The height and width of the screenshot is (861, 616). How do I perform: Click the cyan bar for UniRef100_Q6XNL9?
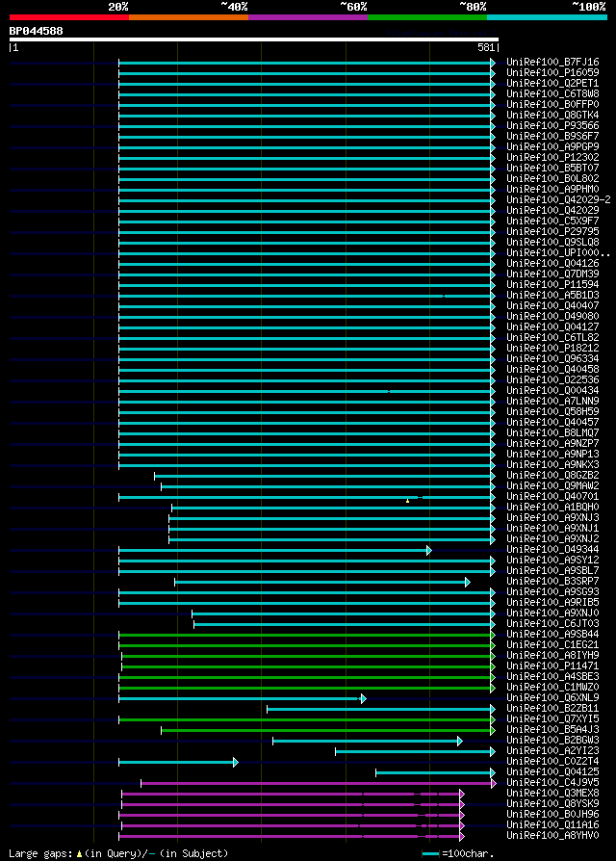(x=243, y=699)
